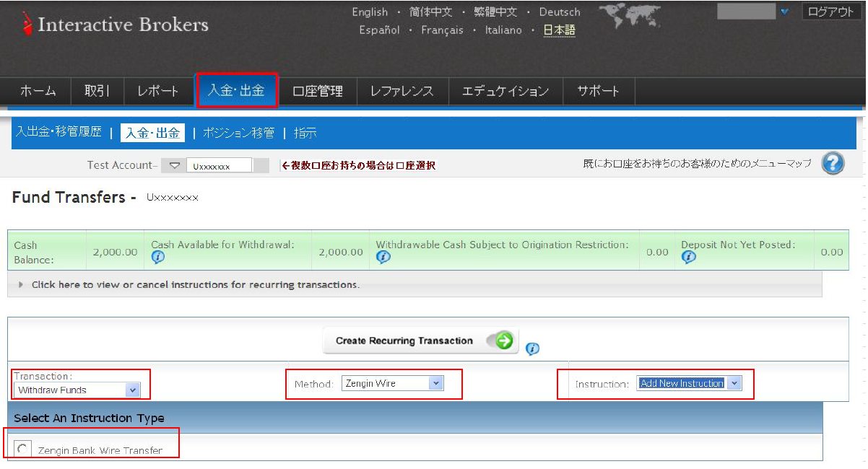Click the ログアウト button
Viewport: 868px width, 469px height.
(x=831, y=12)
